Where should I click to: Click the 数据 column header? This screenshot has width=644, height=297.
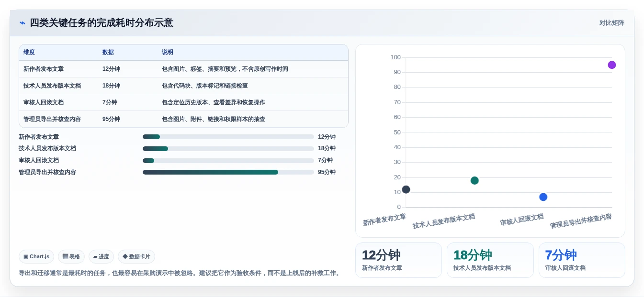[x=108, y=53]
